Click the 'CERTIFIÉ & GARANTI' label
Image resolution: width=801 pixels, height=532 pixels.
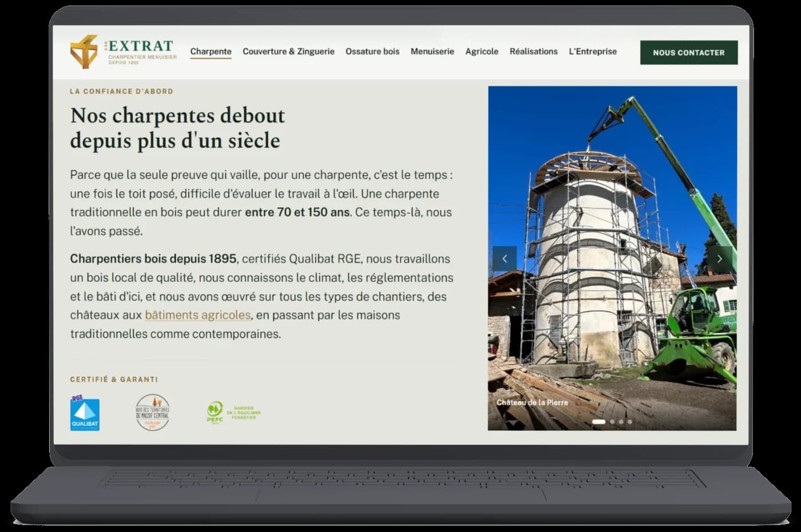pyautogui.click(x=114, y=379)
